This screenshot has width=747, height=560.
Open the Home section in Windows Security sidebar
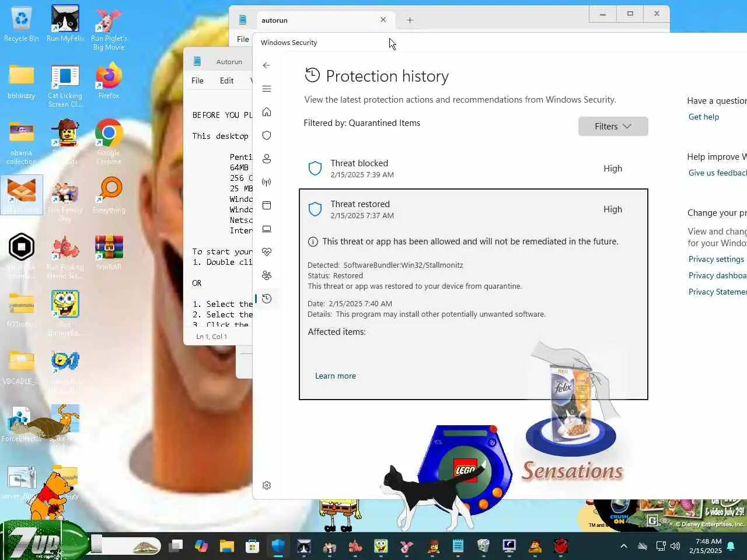click(267, 112)
